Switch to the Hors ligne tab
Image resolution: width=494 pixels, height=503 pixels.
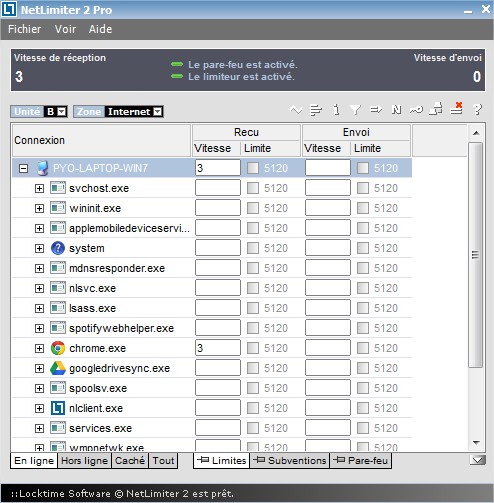(84, 460)
